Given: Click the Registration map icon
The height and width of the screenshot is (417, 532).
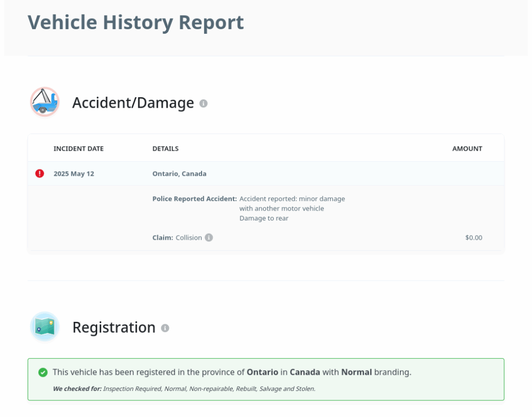Looking at the screenshot, I should [x=45, y=327].
